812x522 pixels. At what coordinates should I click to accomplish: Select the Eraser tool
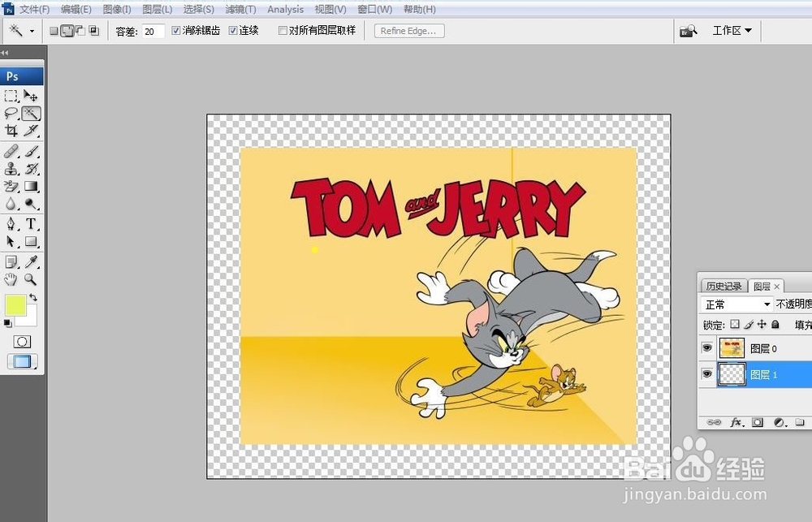click(x=11, y=186)
